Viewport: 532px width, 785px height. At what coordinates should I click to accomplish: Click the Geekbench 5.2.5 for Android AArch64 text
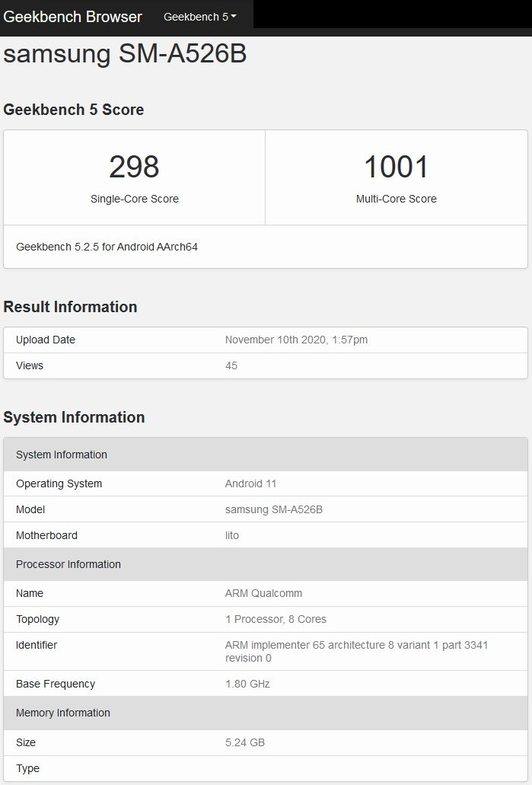coord(107,247)
